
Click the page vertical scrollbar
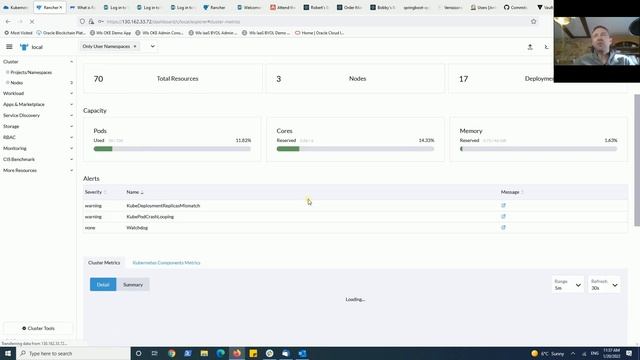coord(637,160)
